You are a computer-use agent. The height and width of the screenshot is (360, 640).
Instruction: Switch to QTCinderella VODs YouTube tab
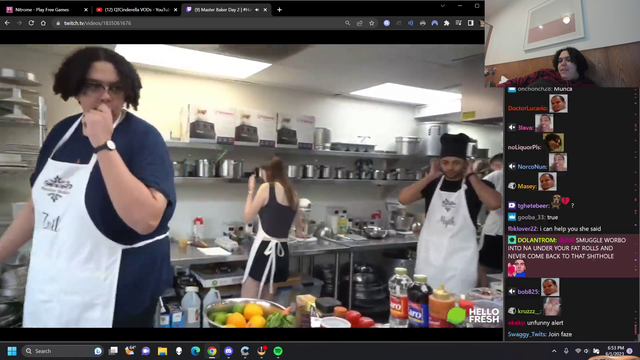136,9
